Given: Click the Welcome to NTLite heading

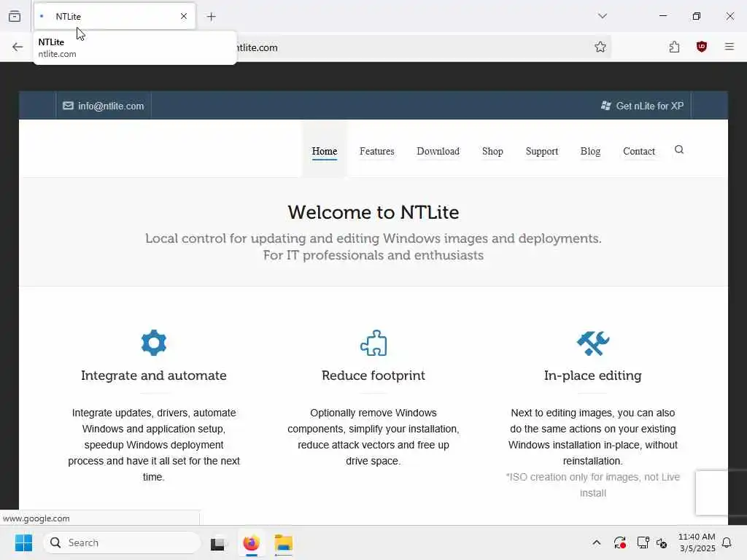Looking at the screenshot, I should click(x=373, y=212).
